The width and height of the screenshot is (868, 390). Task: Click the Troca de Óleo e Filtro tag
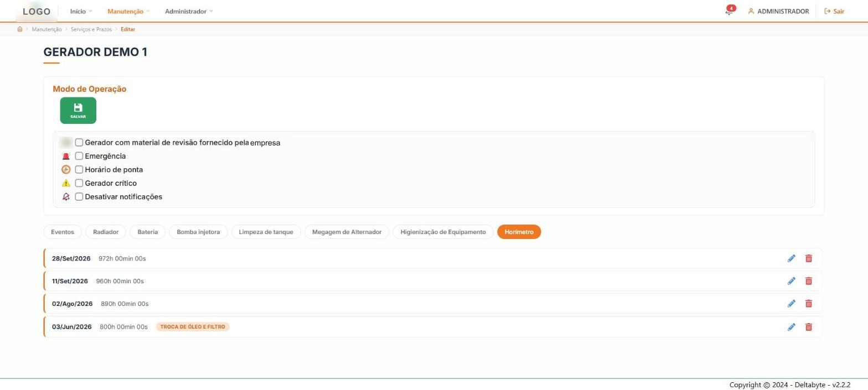pyautogui.click(x=193, y=327)
